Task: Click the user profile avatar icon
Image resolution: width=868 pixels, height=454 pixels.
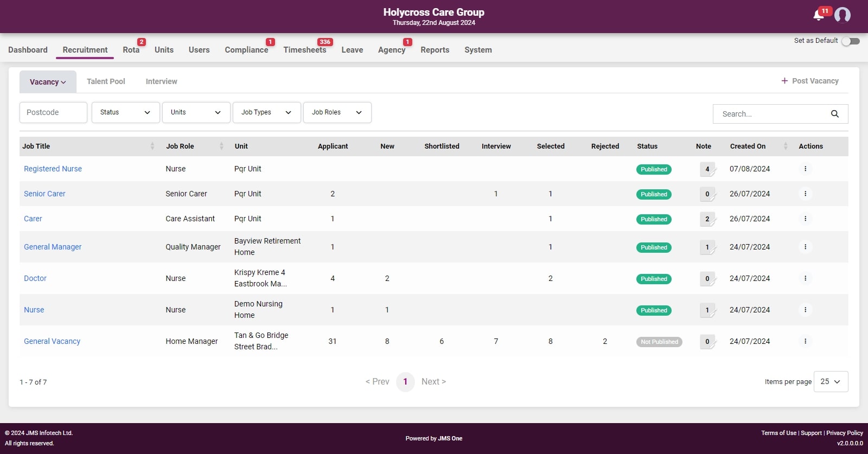Action: coord(843,15)
